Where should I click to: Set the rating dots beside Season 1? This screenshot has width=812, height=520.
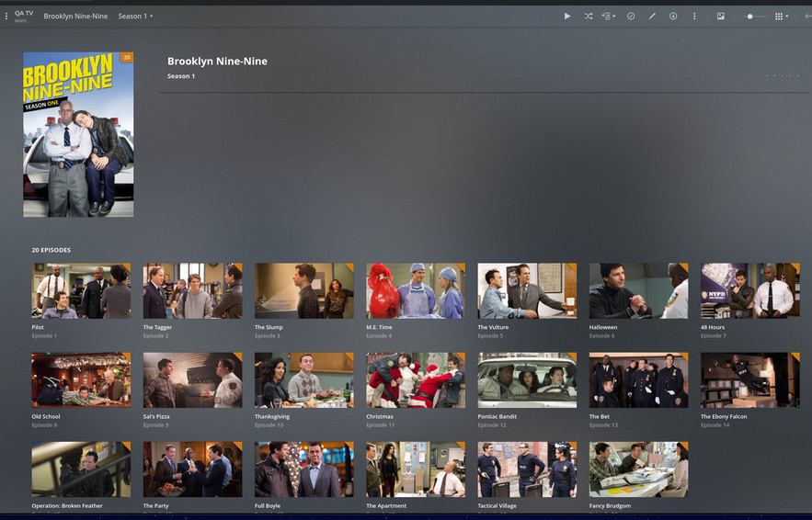tap(782, 76)
